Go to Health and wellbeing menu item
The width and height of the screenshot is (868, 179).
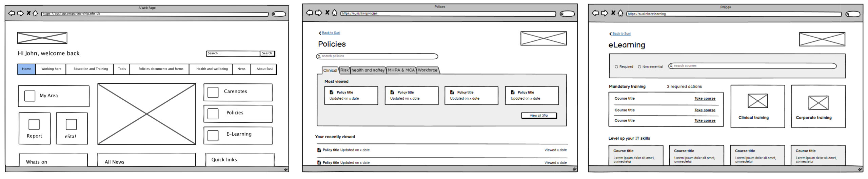pyautogui.click(x=212, y=69)
